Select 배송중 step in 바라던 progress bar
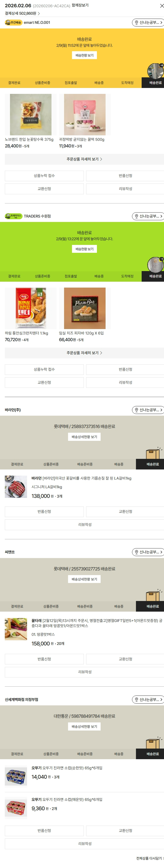Viewport: 164px width, 868px height. pos(119,464)
